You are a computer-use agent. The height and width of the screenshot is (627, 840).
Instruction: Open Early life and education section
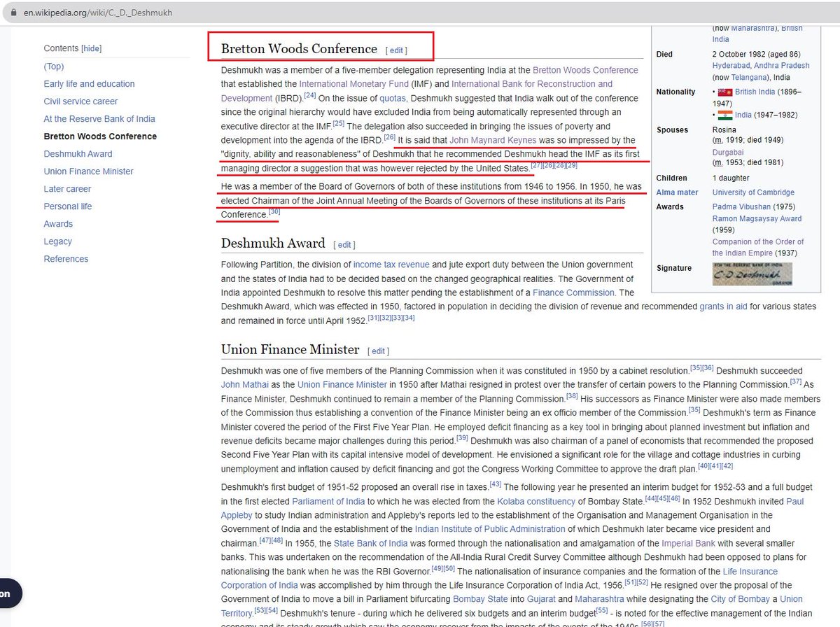pos(89,84)
